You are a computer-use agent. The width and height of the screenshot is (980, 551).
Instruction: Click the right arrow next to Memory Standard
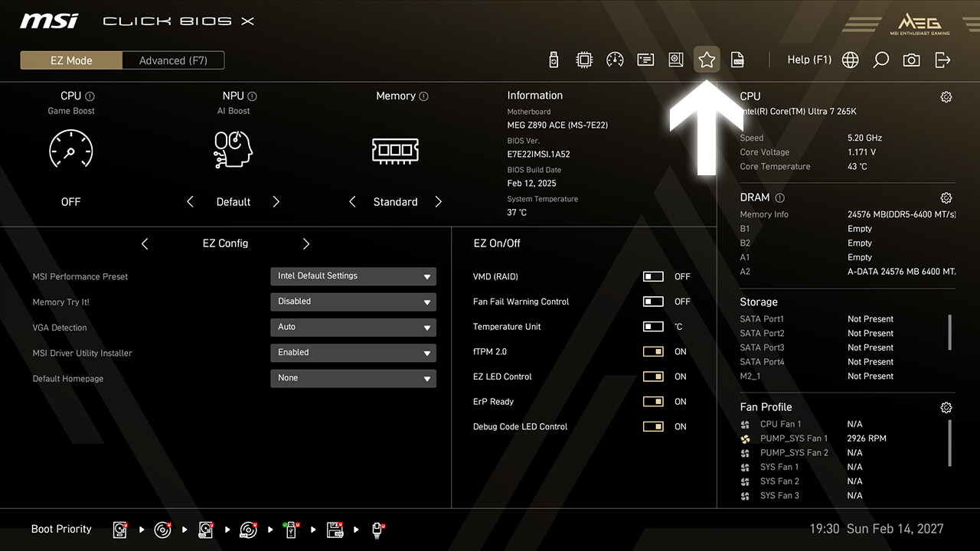click(439, 202)
